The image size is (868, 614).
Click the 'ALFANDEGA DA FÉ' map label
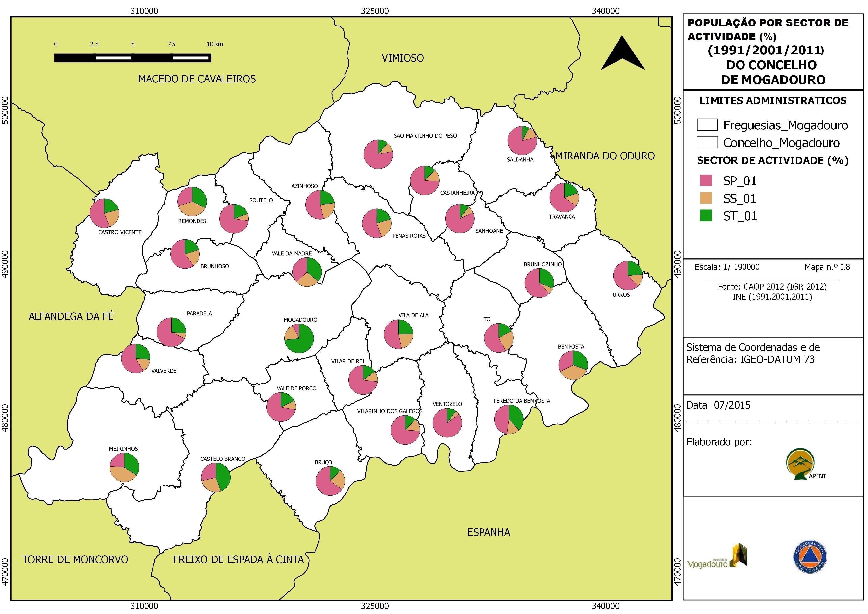[71, 316]
